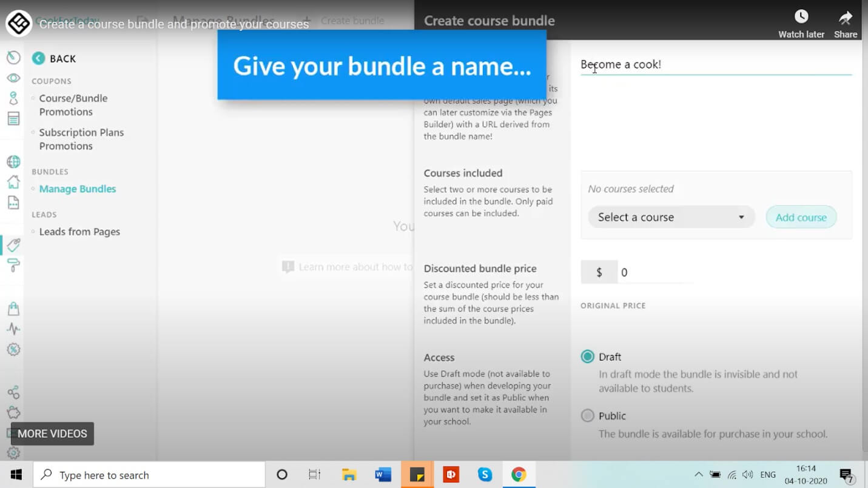
Task: Open the paint roller design icon
Action: (13, 265)
